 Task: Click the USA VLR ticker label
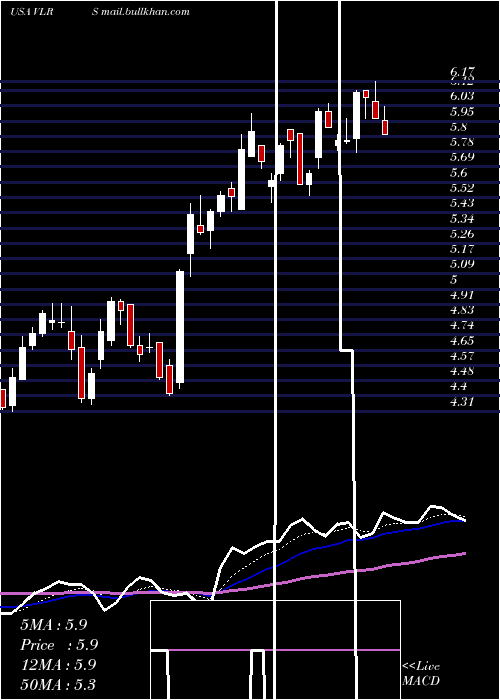pos(31,12)
